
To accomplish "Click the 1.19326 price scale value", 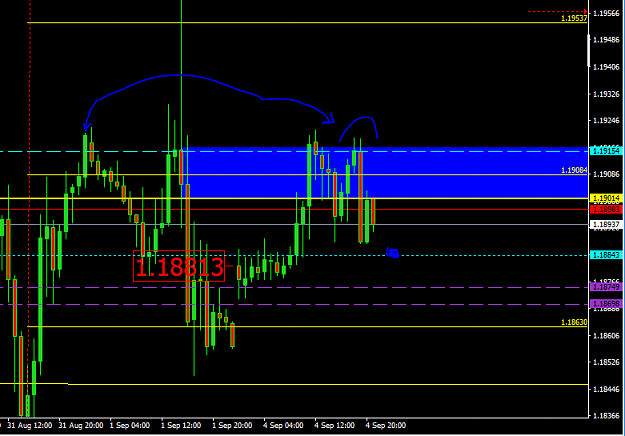I will pyautogui.click(x=607, y=94).
